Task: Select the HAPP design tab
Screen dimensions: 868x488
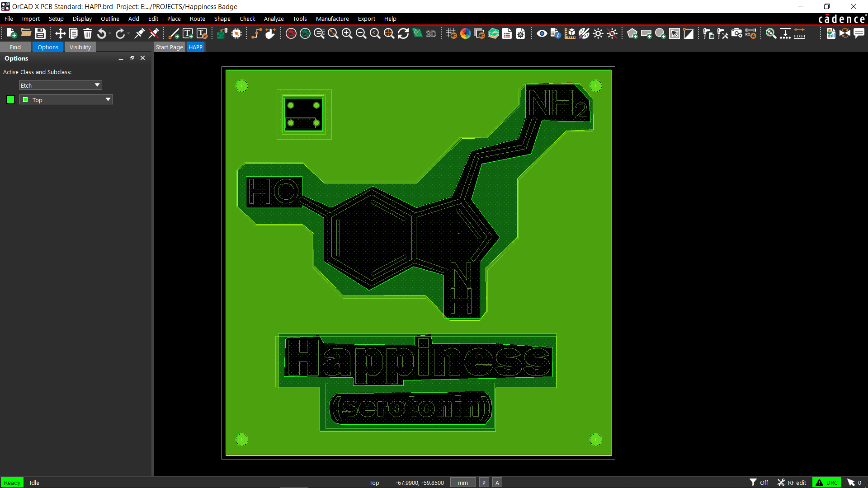Action: coord(195,47)
